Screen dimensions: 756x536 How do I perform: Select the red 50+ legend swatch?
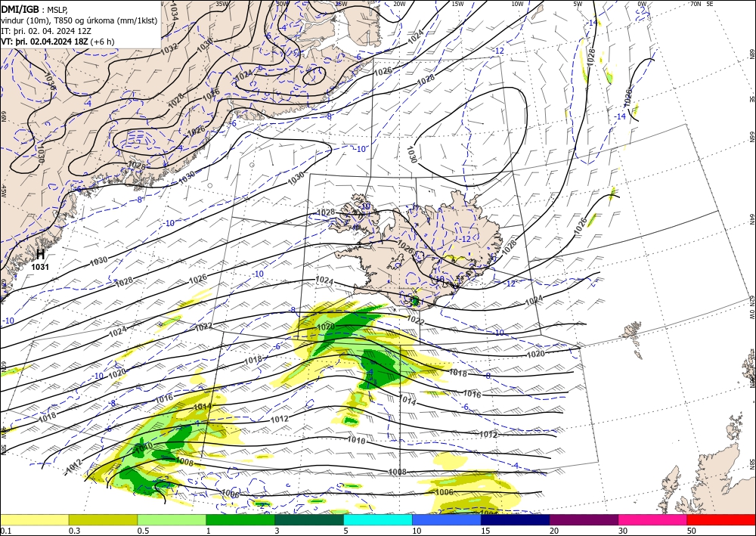coord(721,519)
